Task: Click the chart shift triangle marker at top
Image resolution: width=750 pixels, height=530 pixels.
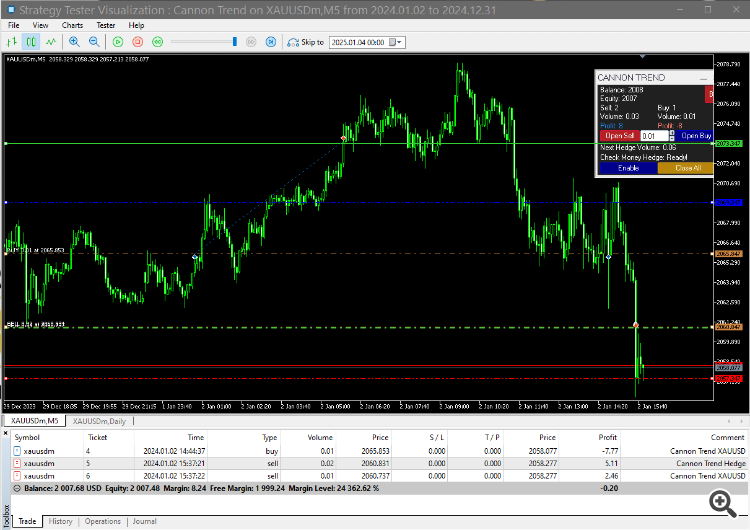Action: pyautogui.click(x=642, y=56)
